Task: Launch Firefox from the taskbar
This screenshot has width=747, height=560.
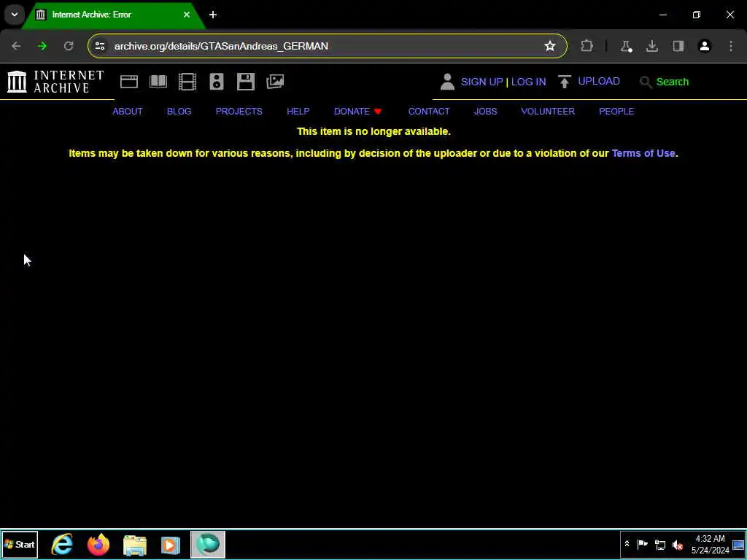Action: (x=98, y=544)
